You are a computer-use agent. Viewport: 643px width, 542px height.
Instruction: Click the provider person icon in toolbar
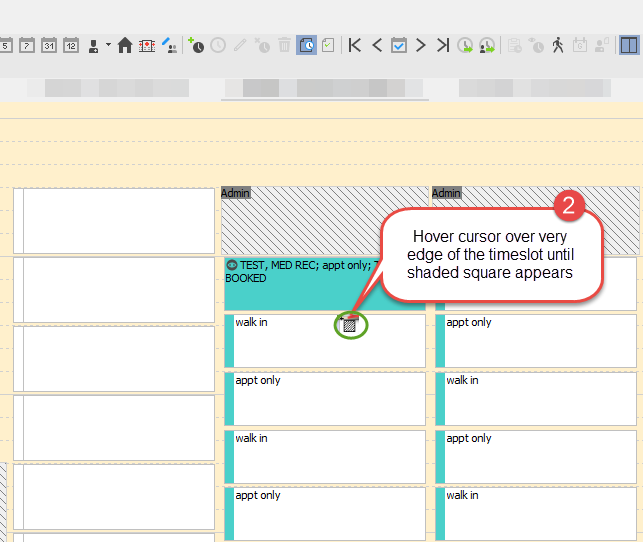93,46
